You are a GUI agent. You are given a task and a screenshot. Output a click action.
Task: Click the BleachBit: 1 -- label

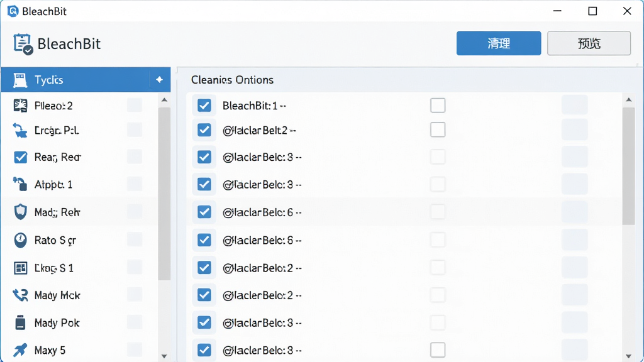(x=254, y=106)
